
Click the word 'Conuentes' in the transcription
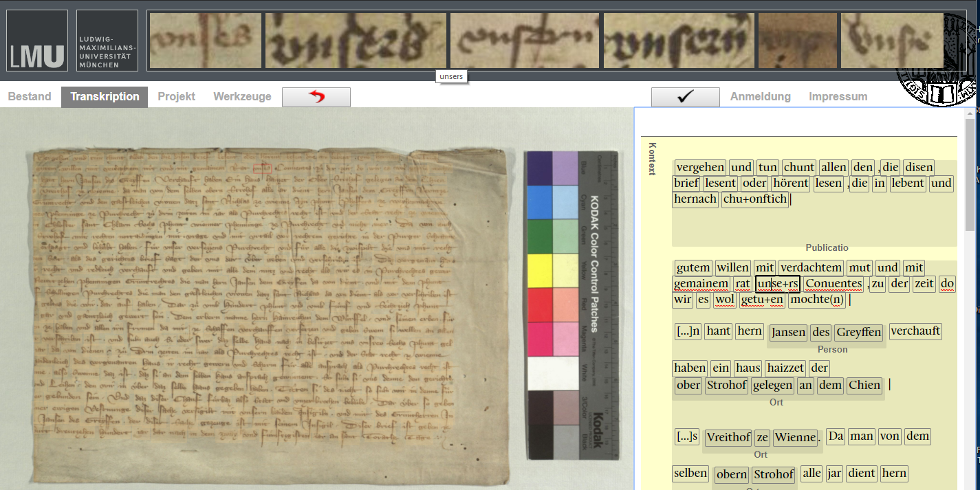[x=833, y=284]
